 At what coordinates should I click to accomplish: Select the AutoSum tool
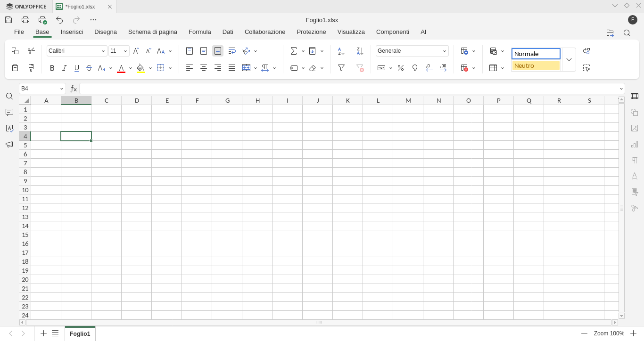pos(294,50)
